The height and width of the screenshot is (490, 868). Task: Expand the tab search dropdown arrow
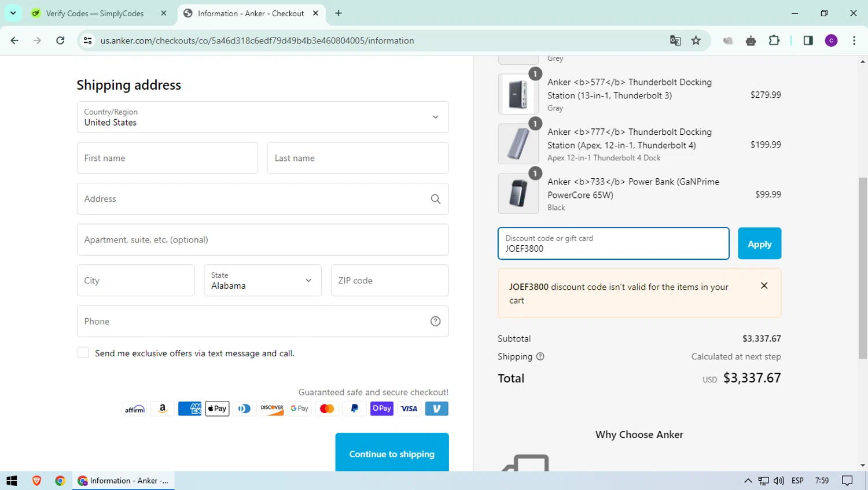point(13,13)
